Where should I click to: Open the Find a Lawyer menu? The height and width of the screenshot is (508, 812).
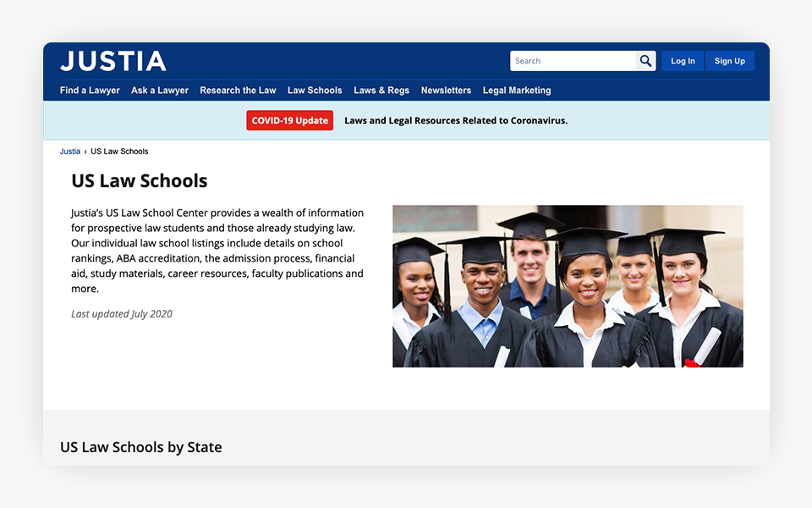(90, 91)
